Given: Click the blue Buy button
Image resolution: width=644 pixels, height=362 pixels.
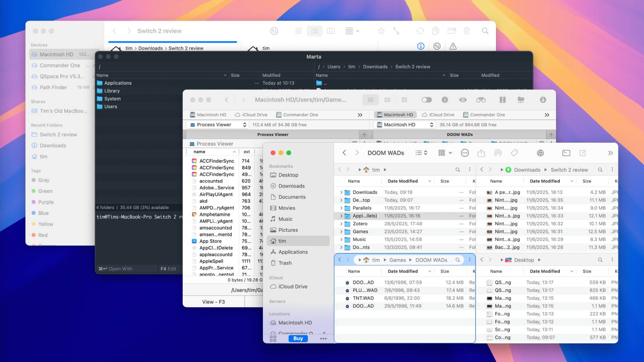Looking at the screenshot, I should pos(298,338).
